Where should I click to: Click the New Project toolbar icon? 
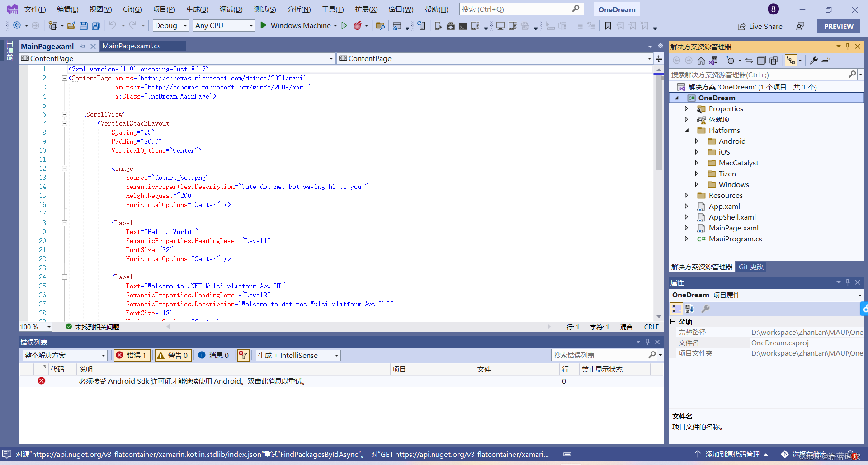click(53, 26)
